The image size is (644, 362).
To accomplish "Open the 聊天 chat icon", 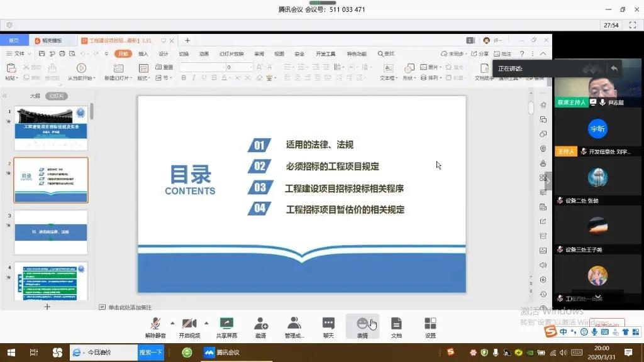I will pyautogui.click(x=328, y=324).
